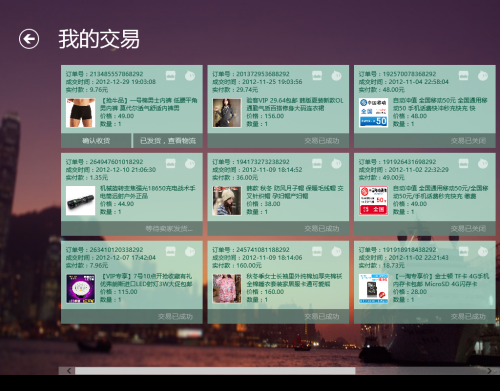Click the scrollbar's left arrow
Screen dimensions: 500x391
click(69, 371)
